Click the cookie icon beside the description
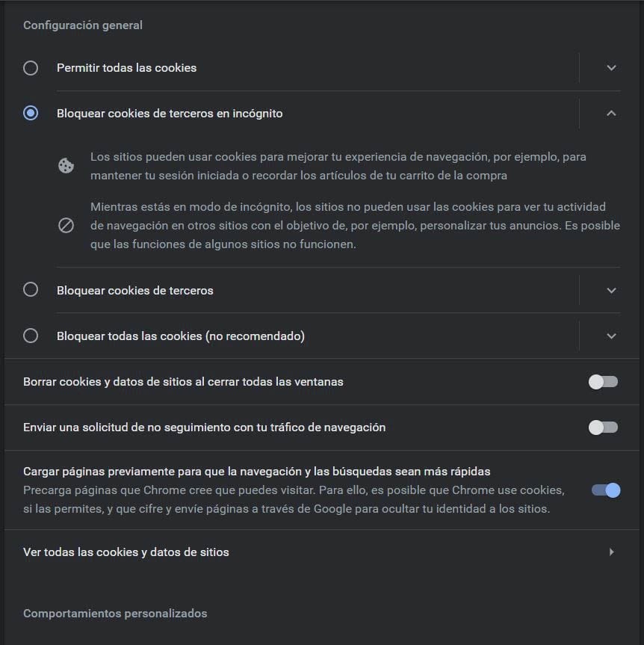The width and height of the screenshot is (644, 645). click(x=66, y=166)
